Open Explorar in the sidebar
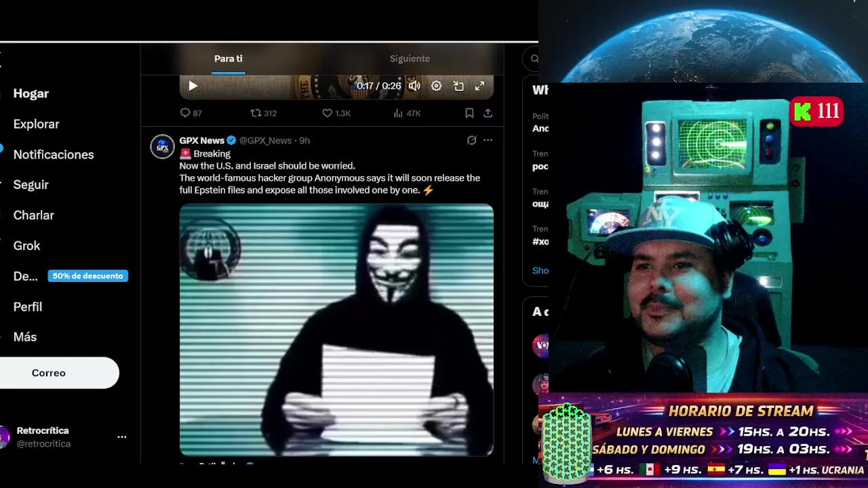 (37, 124)
